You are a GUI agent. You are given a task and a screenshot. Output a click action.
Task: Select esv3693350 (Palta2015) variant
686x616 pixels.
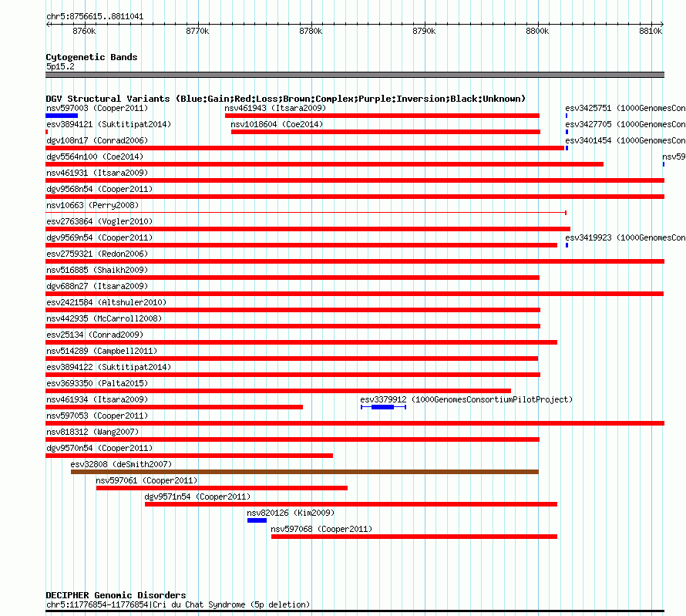pyautogui.click(x=278, y=391)
